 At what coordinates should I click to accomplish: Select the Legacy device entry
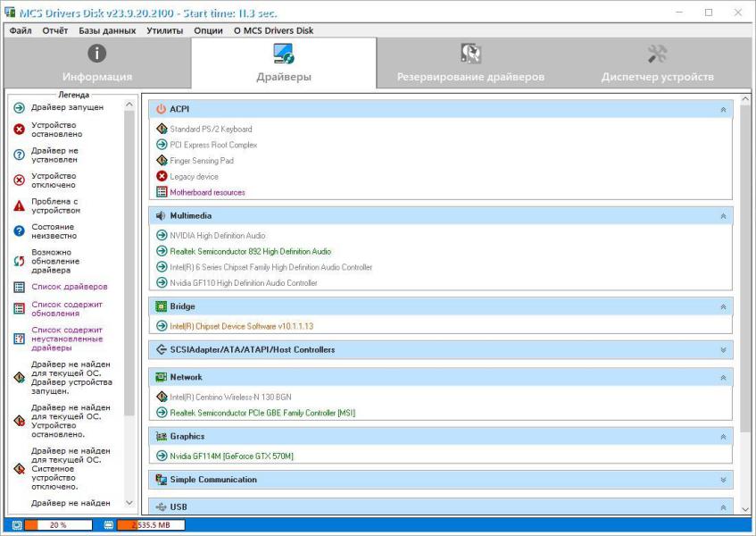click(194, 177)
